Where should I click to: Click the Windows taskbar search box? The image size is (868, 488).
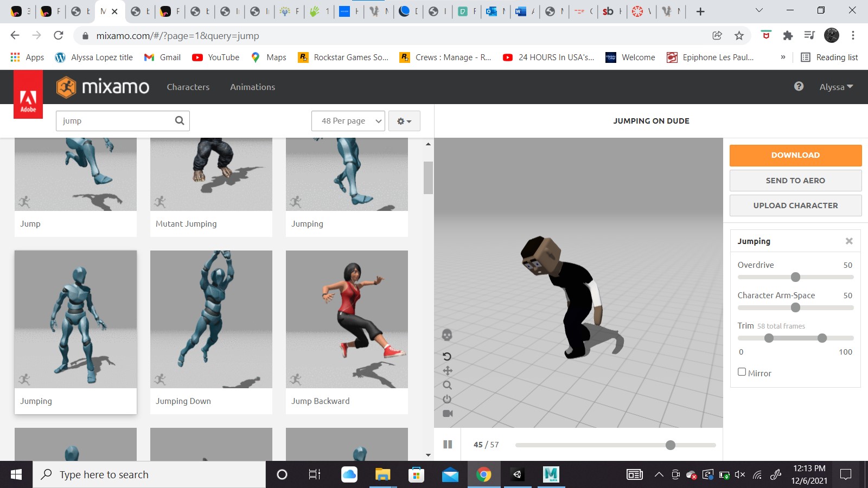coord(149,475)
